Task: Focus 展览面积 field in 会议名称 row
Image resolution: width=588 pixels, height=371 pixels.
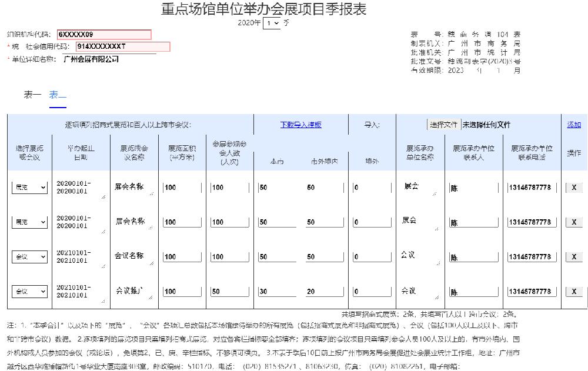Action: point(182,257)
